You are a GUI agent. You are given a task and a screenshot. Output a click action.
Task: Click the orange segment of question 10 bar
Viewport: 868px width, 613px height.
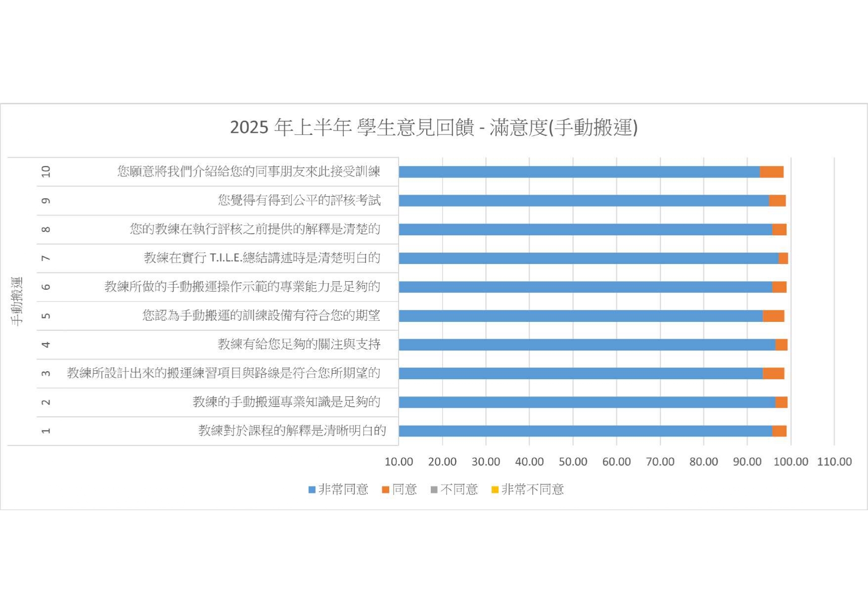(771, 172)
